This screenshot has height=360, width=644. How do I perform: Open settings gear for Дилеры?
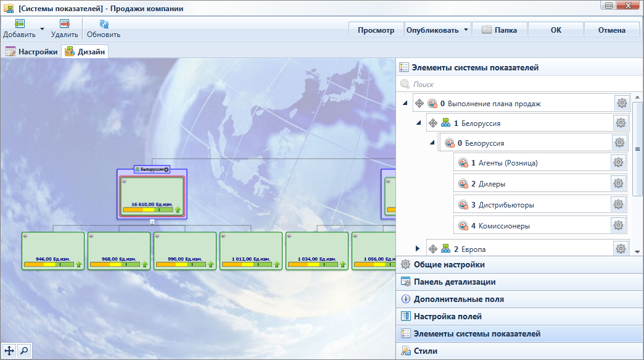coord(618,183)
